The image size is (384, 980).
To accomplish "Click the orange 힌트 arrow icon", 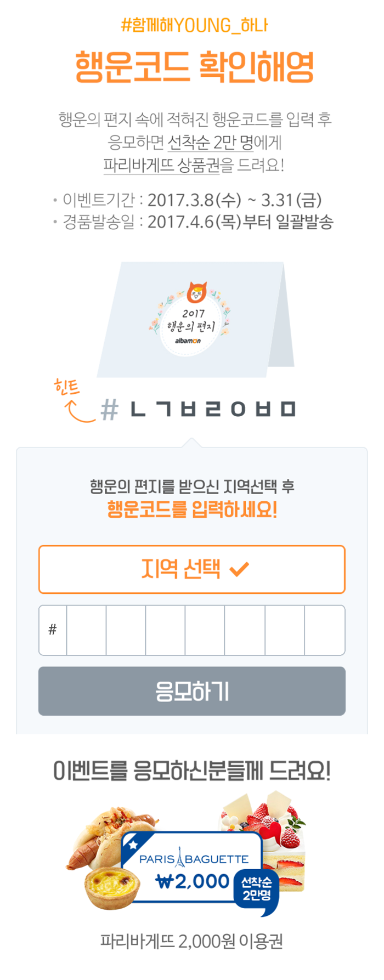I will 80,412.
